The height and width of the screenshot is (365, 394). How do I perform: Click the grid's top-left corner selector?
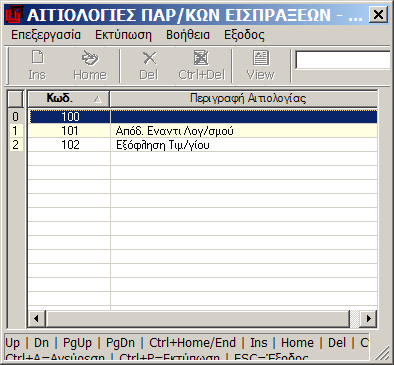pyautogui.click(x=16, y=99)
